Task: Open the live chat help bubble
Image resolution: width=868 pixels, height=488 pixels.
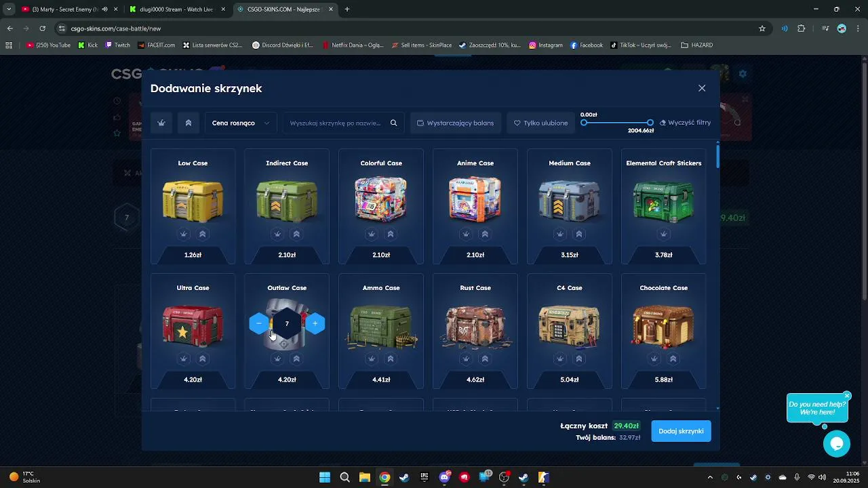Action: pos(836,444)
